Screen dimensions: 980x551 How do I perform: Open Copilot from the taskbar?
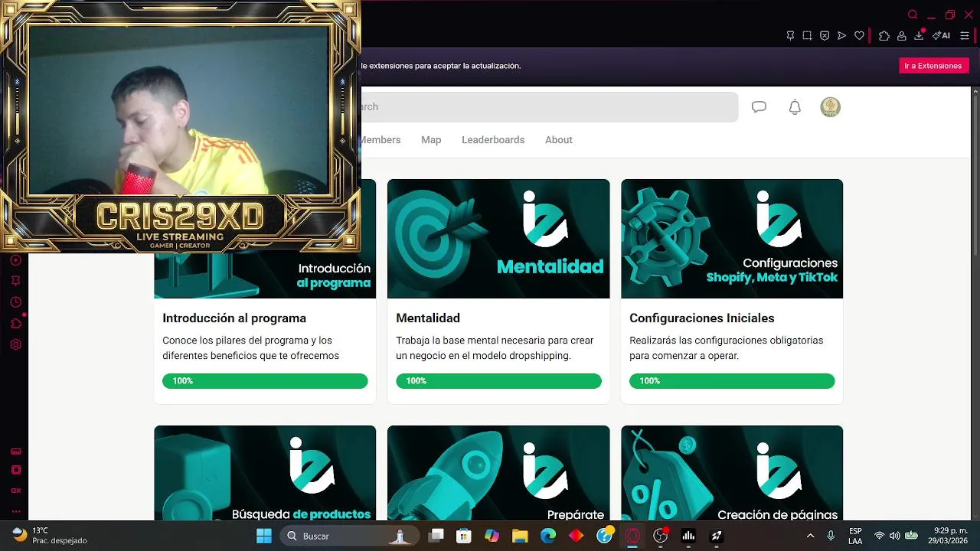click(492, 536)
